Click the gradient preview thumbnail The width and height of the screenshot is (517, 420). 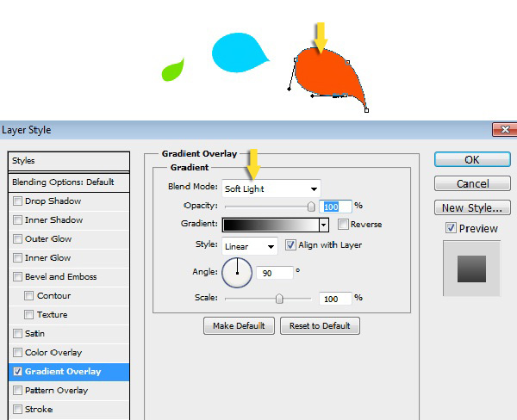click(470, 269)
